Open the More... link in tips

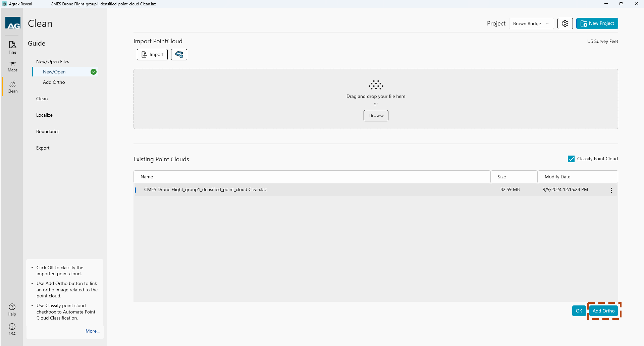(x=92, y=331)
